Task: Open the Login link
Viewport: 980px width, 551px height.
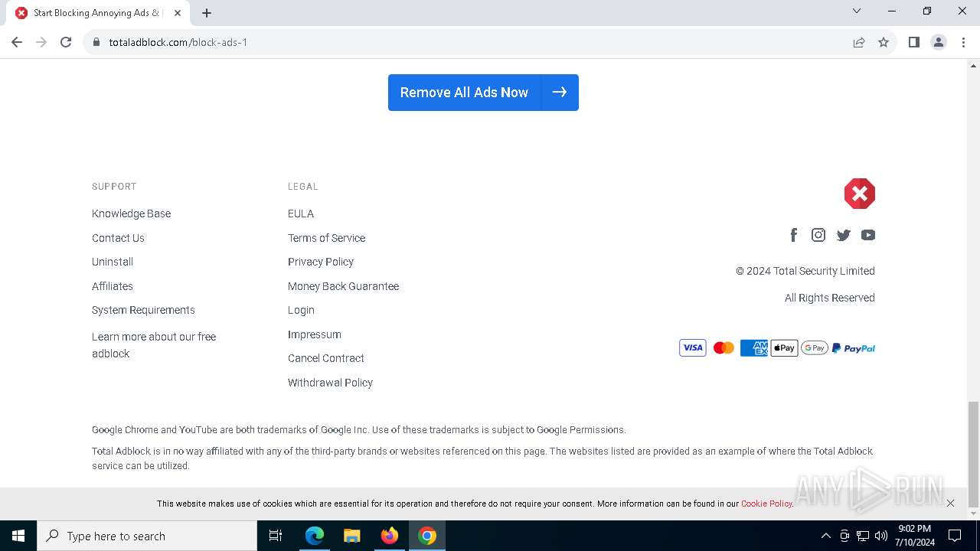Action: 301,310
